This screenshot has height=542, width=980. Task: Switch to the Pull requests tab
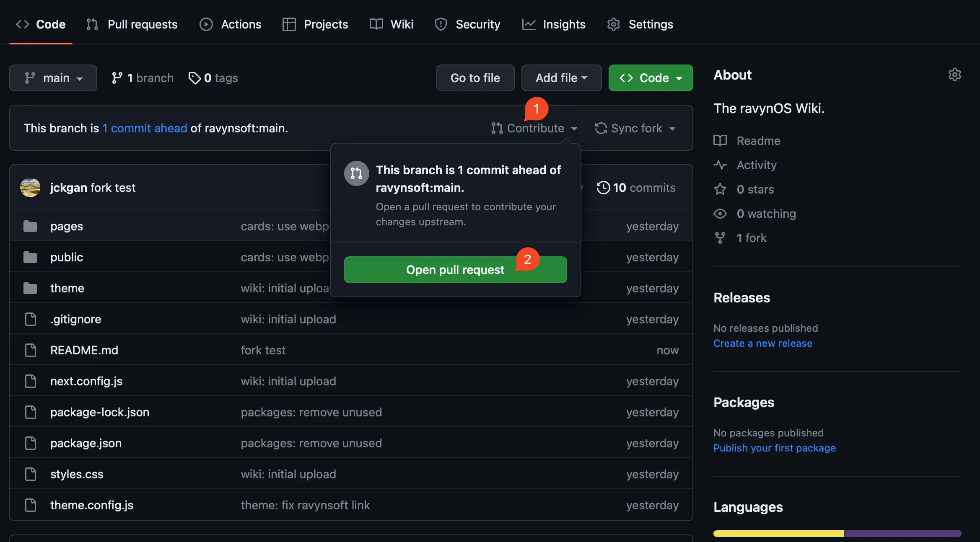(x=132, y=24)
